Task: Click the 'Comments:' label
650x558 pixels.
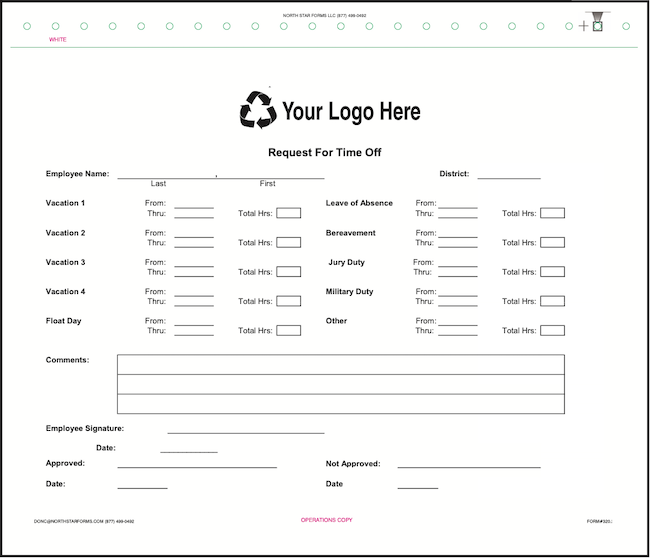Action: point(68,360)
